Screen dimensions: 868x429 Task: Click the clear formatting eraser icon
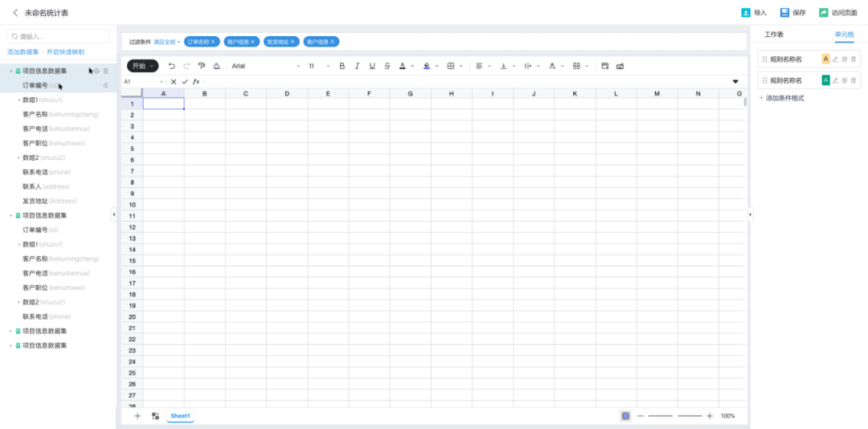pos(216,66)
